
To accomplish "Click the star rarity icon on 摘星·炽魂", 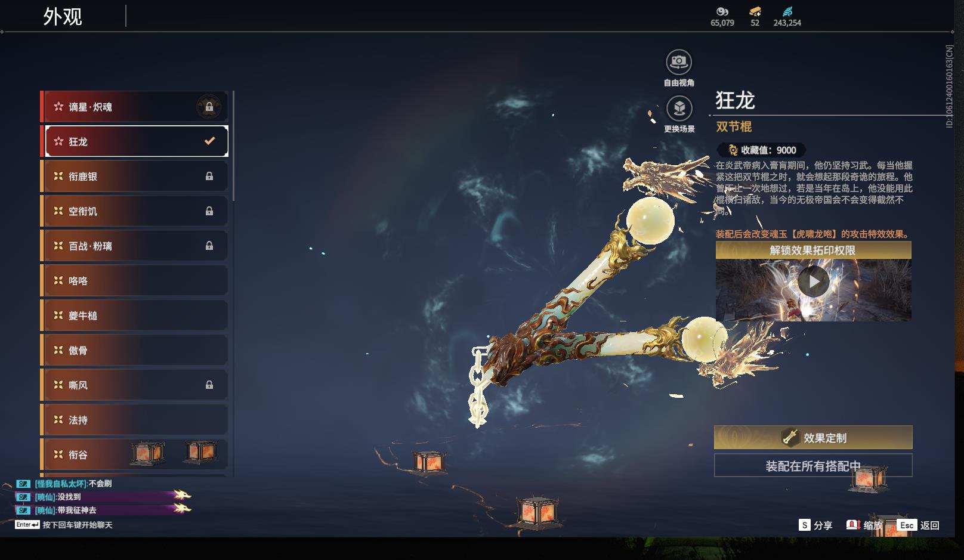I will [58, 107].
